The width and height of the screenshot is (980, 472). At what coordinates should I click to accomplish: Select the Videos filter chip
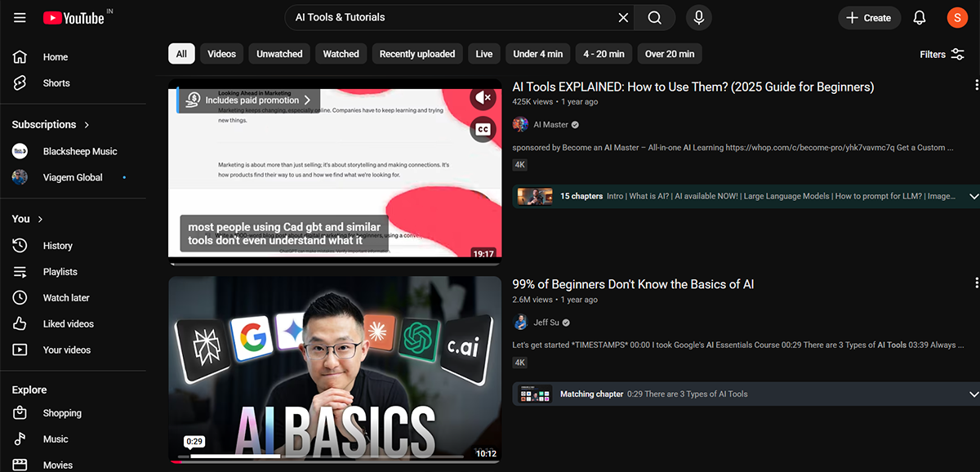coord(221,54)
